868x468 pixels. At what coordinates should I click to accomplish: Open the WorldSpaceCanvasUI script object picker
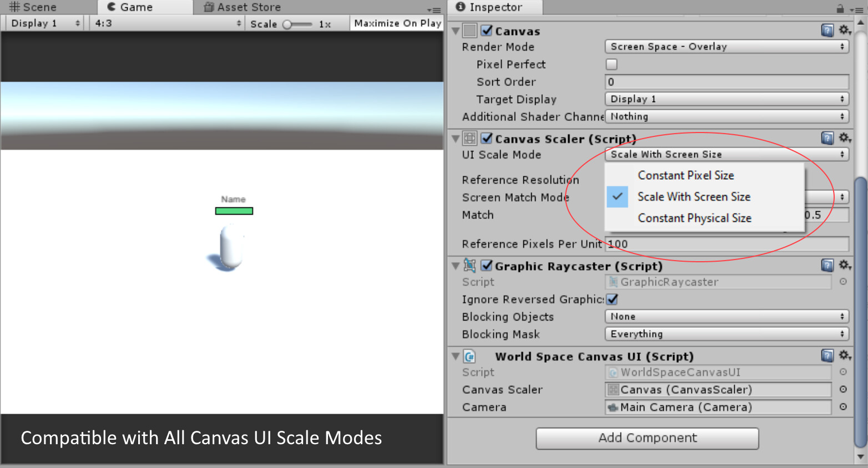843,372
